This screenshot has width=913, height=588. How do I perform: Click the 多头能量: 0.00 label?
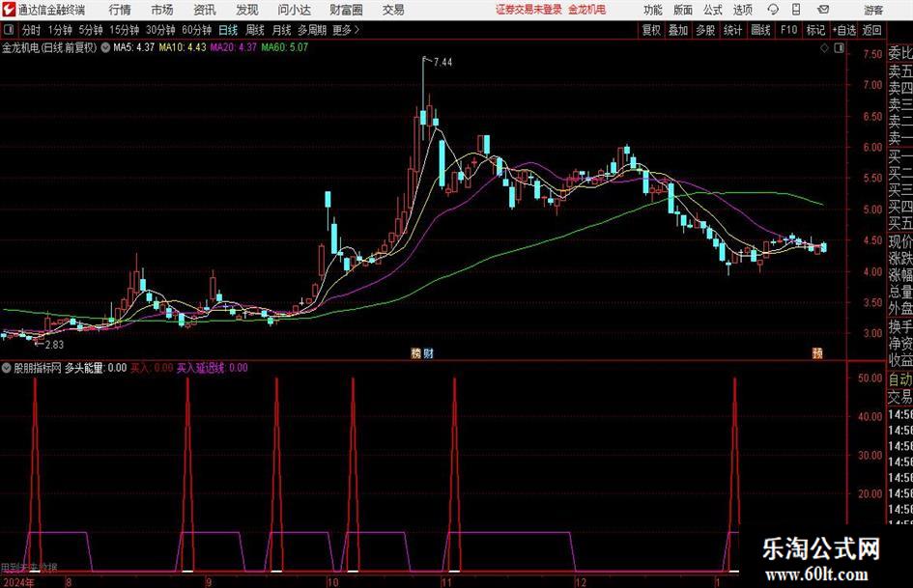click(96, 368)
